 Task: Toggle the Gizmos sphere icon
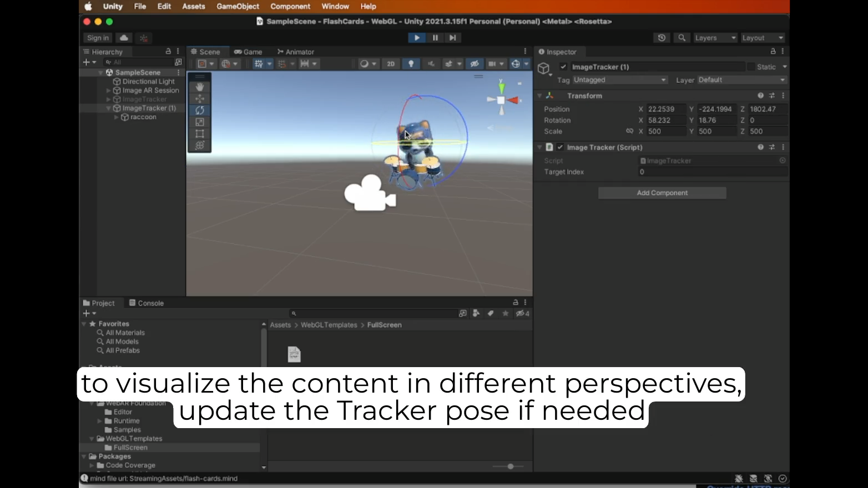coord(516,64)
